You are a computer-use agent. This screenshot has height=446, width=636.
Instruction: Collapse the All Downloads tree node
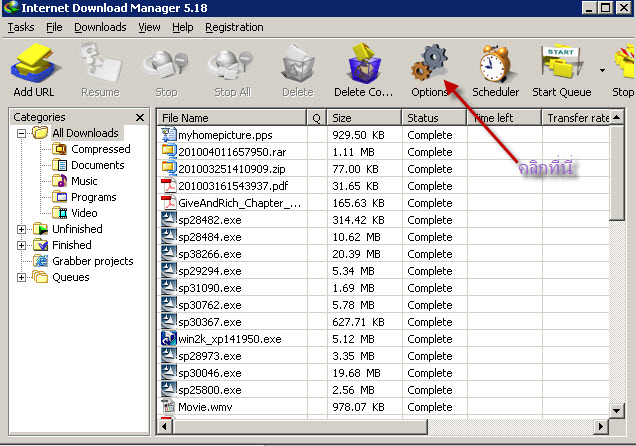tap(21, 133)
